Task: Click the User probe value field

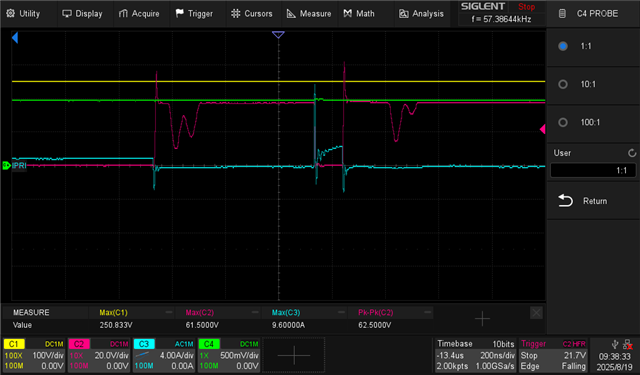Action: [593, 170]
